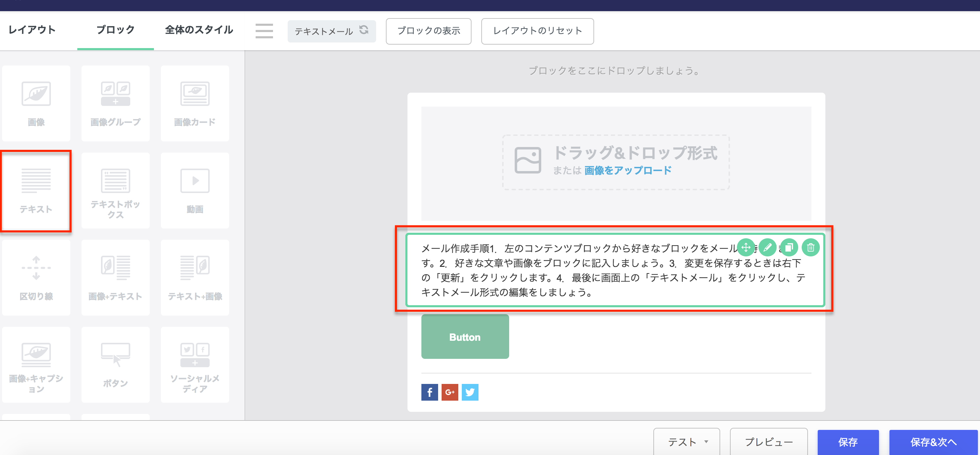Click the pencil edit icon on text block
Screen dimensions: 980x455
pos(767,248)
